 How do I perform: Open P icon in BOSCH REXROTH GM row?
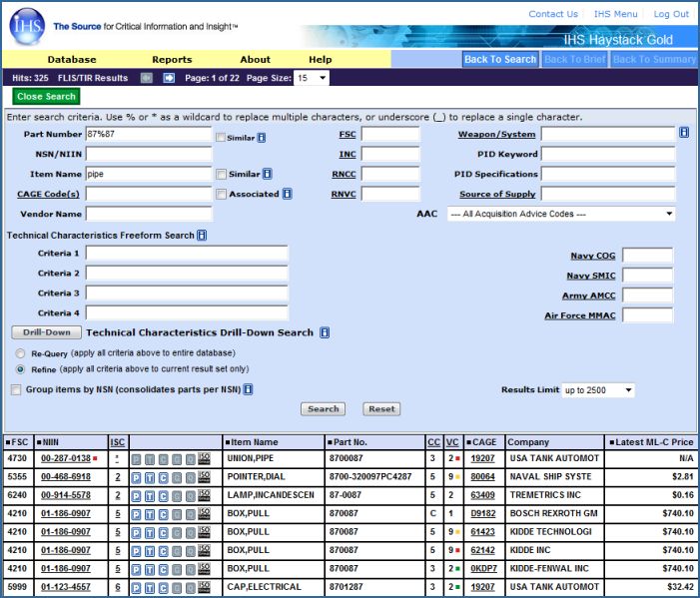pyautogui.click(x=136, y=514)
